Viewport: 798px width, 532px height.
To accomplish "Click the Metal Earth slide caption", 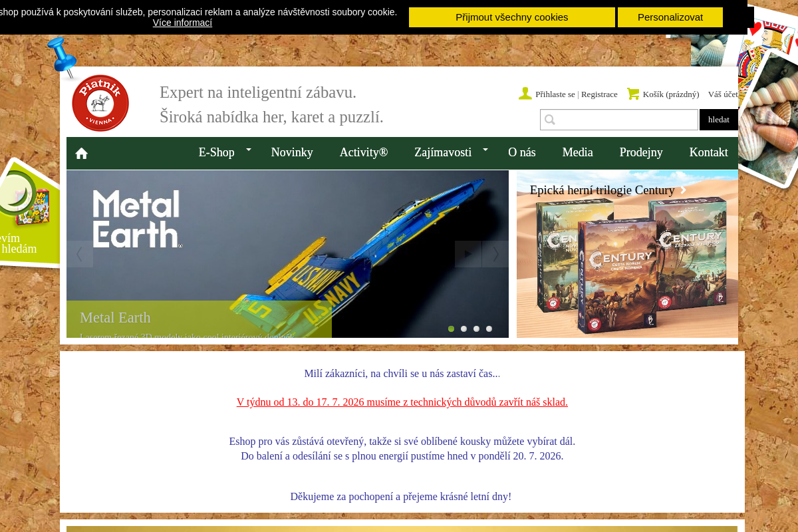I will [x=199, y=319].
